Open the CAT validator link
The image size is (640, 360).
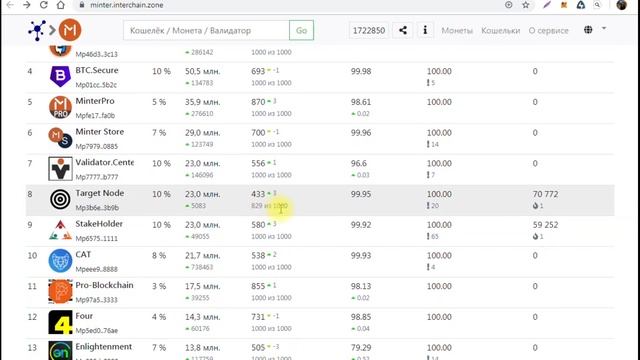83,254
